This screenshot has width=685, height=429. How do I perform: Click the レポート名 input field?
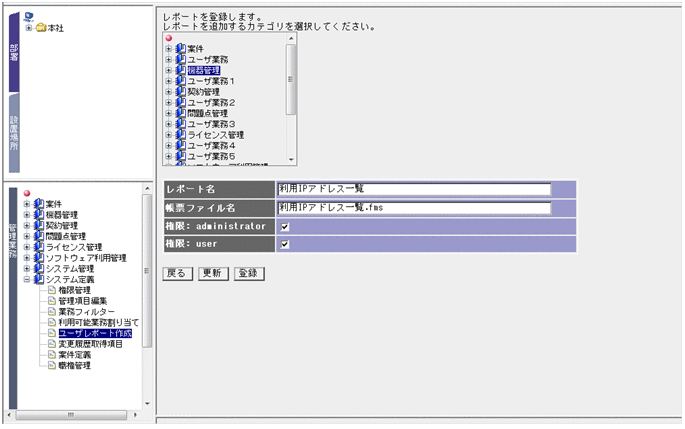point(414,189)
